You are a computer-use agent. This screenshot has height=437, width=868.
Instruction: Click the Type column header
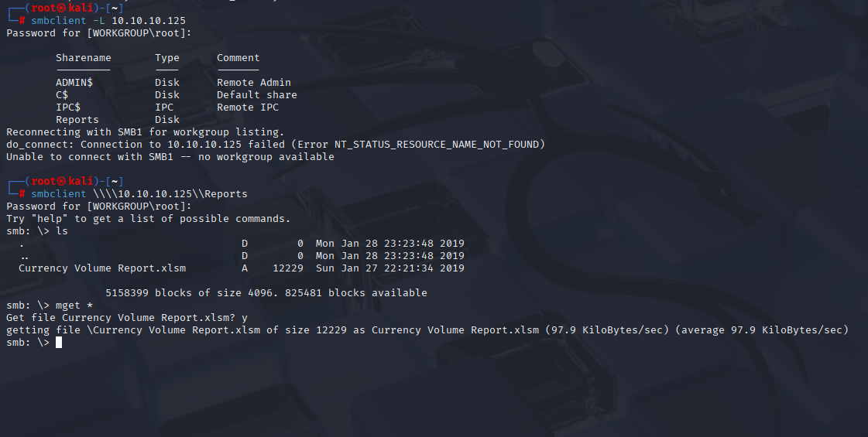(167, 57)
